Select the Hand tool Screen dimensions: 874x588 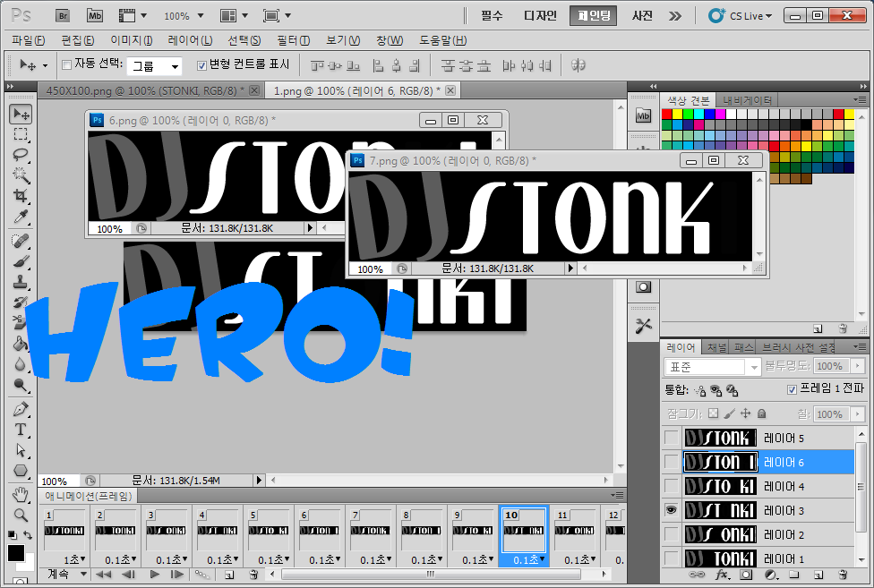[21, 494]
